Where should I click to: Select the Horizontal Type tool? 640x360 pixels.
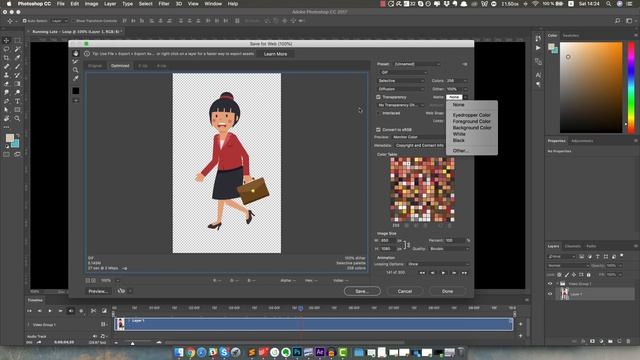17,101
